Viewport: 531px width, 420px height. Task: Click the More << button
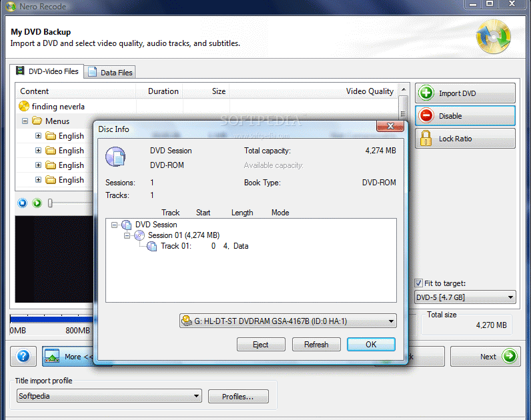(x=68, y=356)
